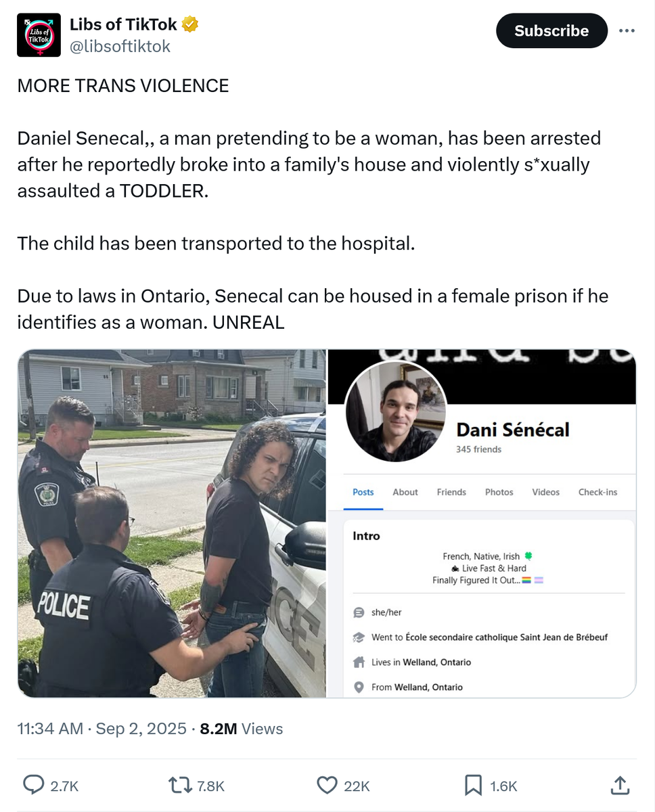This screenshot has height=812, width=655.
Task: Like the post with the heart icon
Action: [327, 785]
